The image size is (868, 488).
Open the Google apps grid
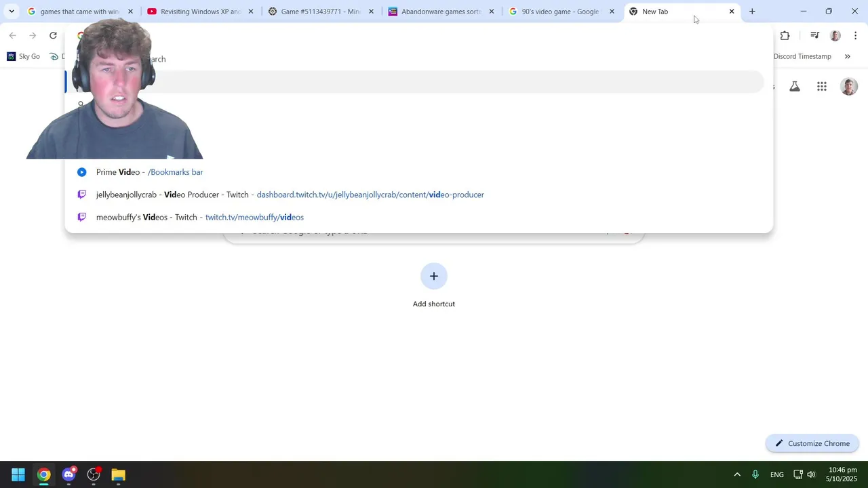[822, 86]
